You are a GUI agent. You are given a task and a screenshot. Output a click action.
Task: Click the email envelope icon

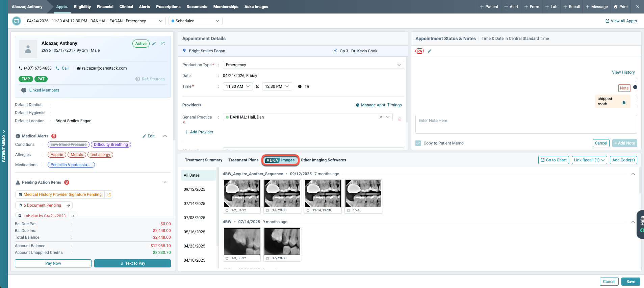click(79, 68)
